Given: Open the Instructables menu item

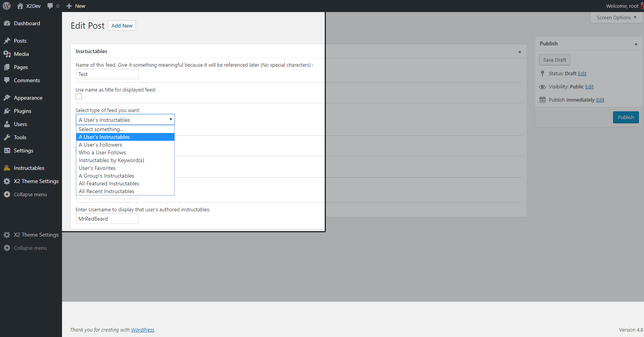Looking at the screenshot, I should coord(31,168).
